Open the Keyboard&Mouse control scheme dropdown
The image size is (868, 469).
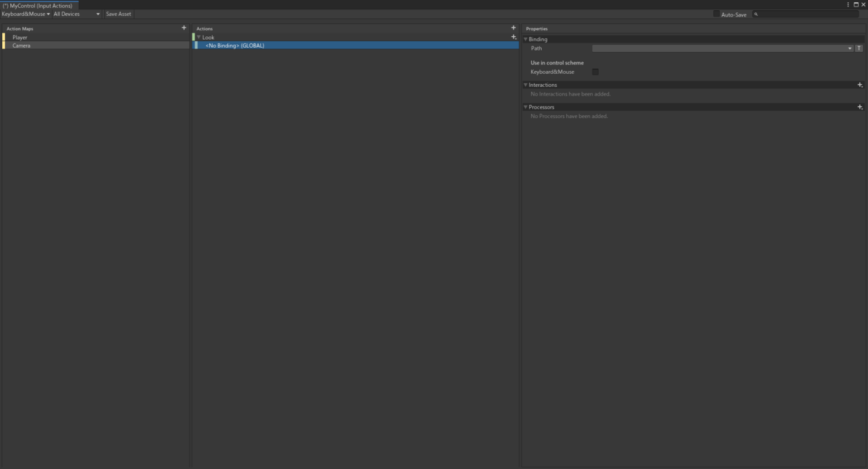tap(25, 14)
